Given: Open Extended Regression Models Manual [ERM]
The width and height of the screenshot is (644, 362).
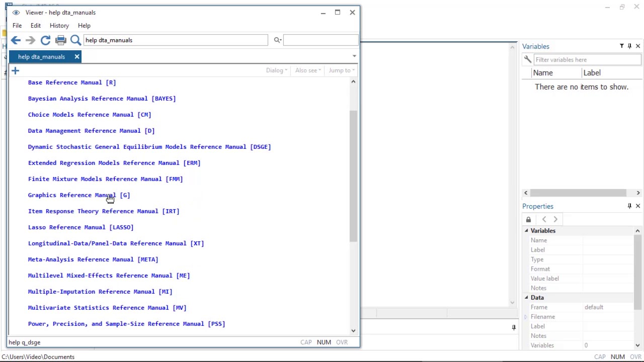Looking at the screenshot, I should 114,163.
